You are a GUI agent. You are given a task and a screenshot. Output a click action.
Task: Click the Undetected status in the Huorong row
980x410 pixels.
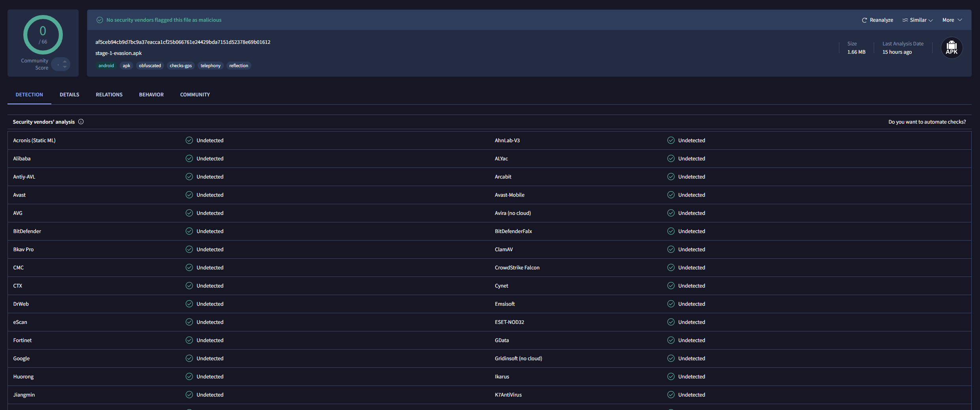(210, 377)
